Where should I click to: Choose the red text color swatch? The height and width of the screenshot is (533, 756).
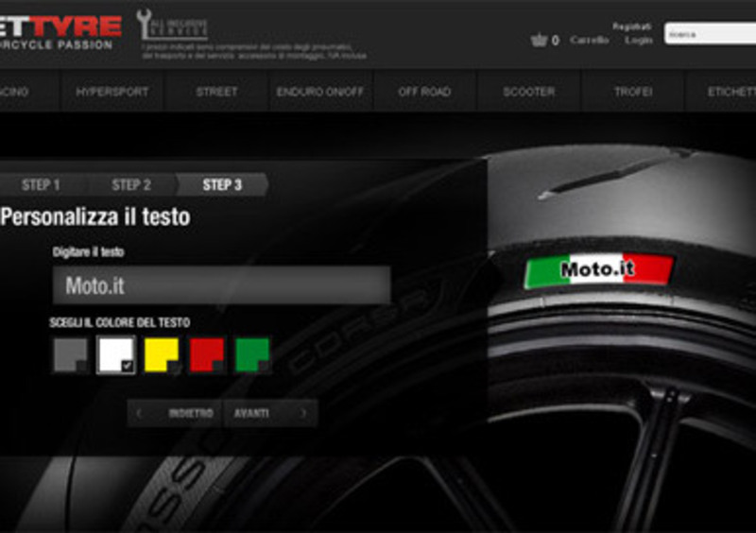[x=207, y=355]
